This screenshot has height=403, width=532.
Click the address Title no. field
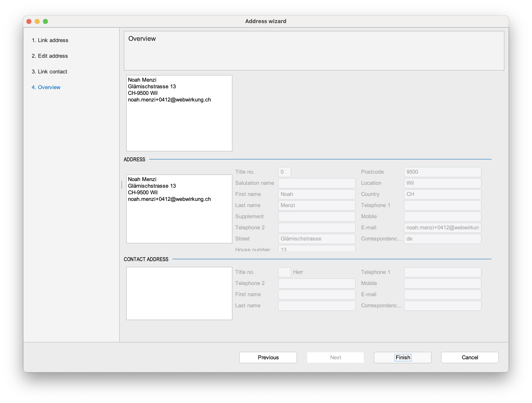pos(284,172)
